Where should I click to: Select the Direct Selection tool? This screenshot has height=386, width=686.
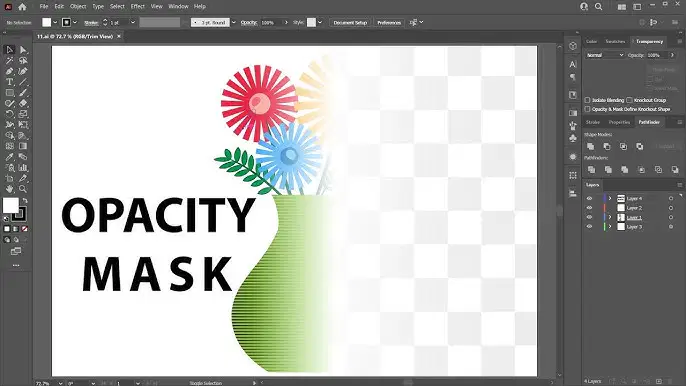23,49
